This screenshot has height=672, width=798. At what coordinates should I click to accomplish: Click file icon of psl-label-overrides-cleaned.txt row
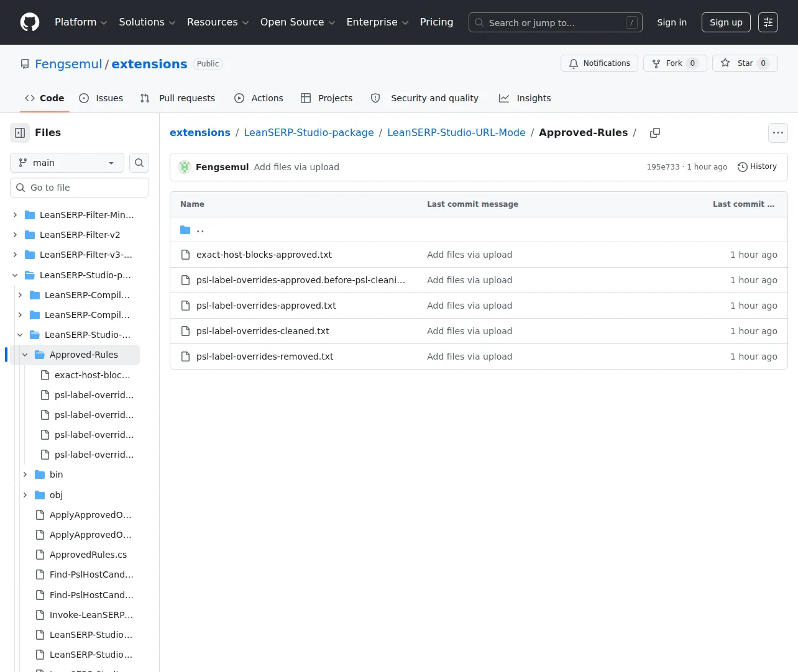[x=185, y=331]
